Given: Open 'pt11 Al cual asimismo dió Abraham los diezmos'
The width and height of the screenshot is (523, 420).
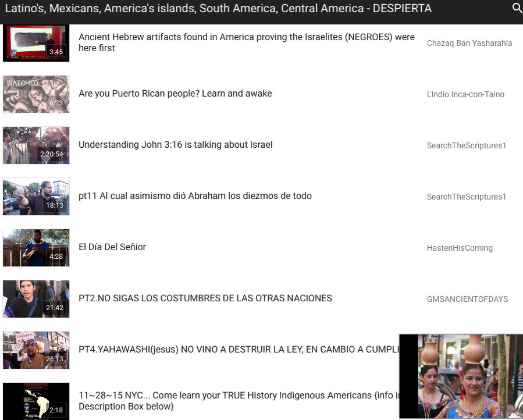Looking at the screenshot, I should point(195,195).
